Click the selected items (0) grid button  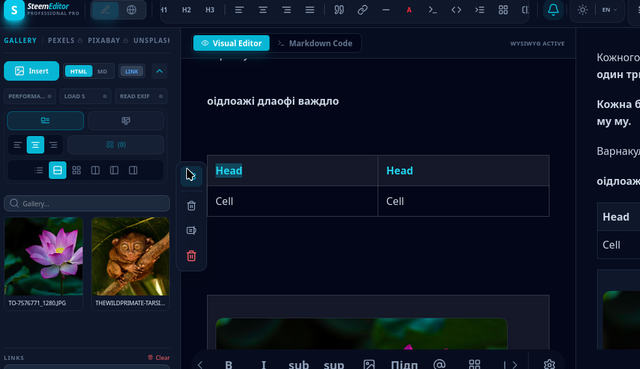click(116, 145)
